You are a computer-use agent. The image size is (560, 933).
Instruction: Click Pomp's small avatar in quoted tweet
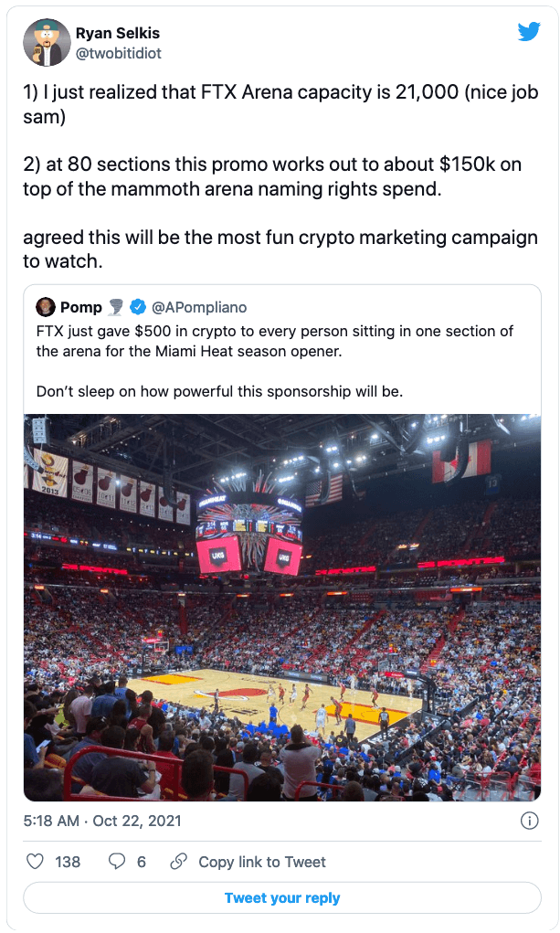click(x=46, y=306)
